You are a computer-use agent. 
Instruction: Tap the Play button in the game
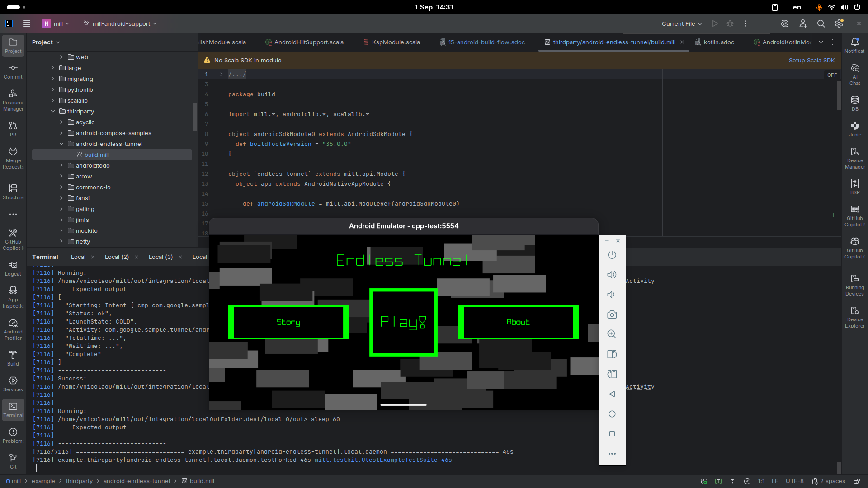coord(403,322)
